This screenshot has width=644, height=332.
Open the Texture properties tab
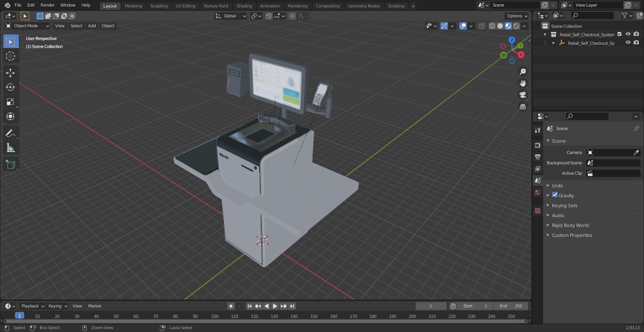(x=537, y=211)
